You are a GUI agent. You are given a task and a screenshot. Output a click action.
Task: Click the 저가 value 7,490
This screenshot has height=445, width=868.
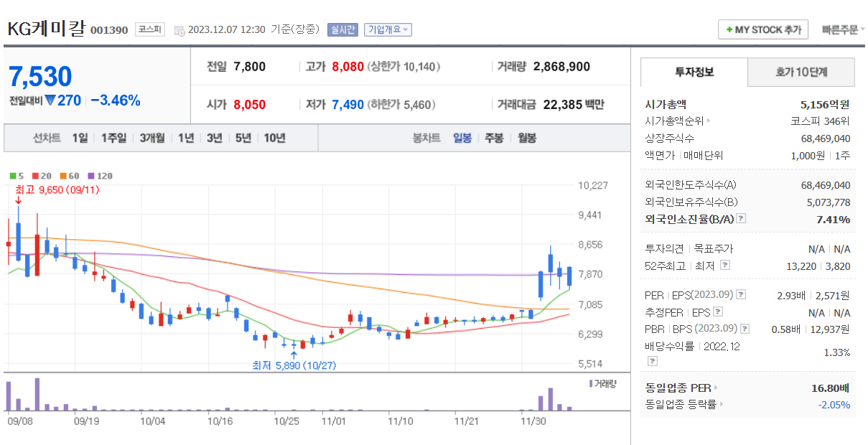pyautogui.click(x=348, y=105)
